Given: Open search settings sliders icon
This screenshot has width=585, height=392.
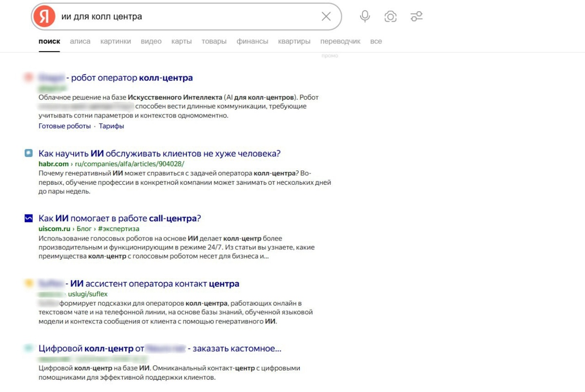Looking at the screenshot, I should (416, 17).
